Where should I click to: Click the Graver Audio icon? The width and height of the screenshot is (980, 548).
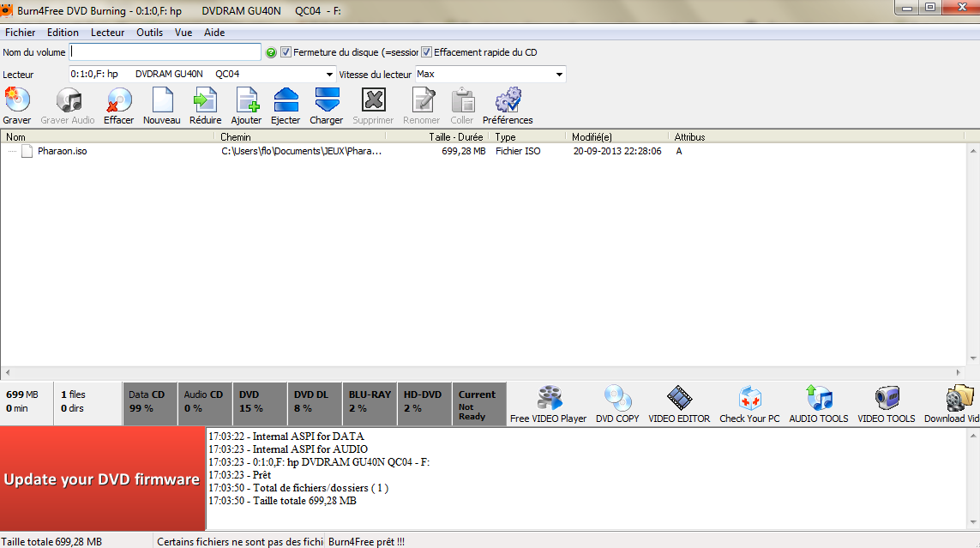pyautogui.click(x=68, y=100)
